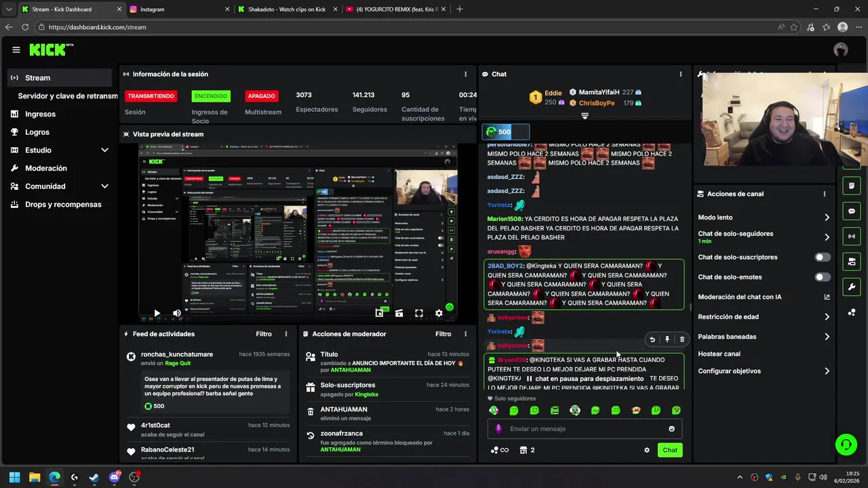Click the channel points infinity icon
The image size is (868, 488).
point(499,450)
